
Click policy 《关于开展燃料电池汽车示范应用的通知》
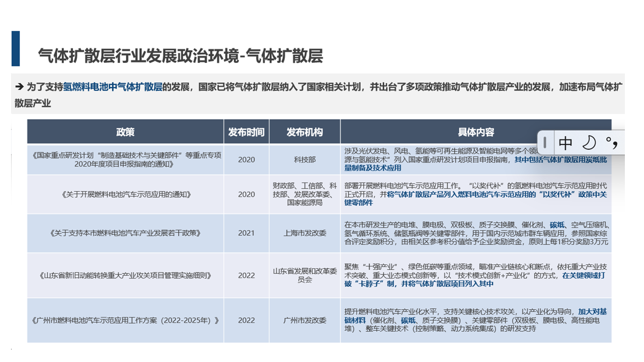[x=125, y=194]
